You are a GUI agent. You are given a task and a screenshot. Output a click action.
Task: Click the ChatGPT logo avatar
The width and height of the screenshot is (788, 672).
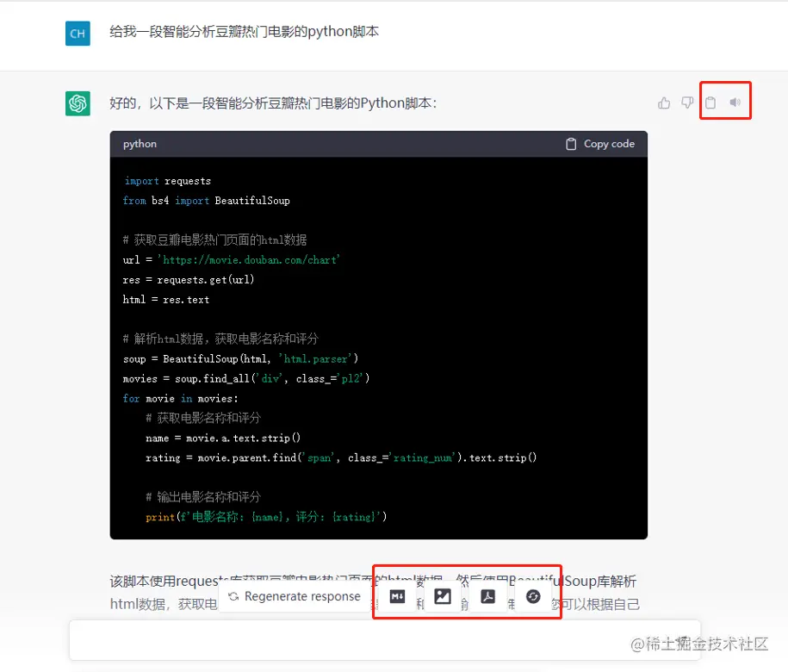(x=78, y=103)
